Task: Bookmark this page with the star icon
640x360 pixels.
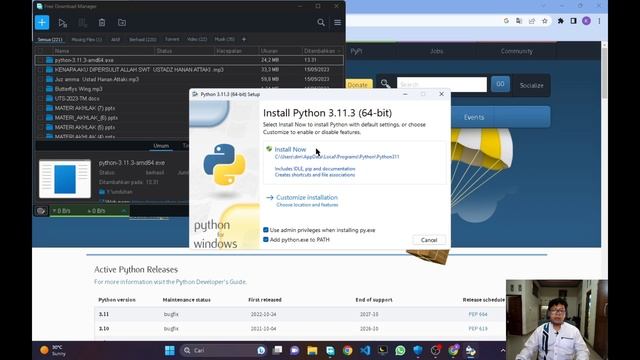Action: 544,21
